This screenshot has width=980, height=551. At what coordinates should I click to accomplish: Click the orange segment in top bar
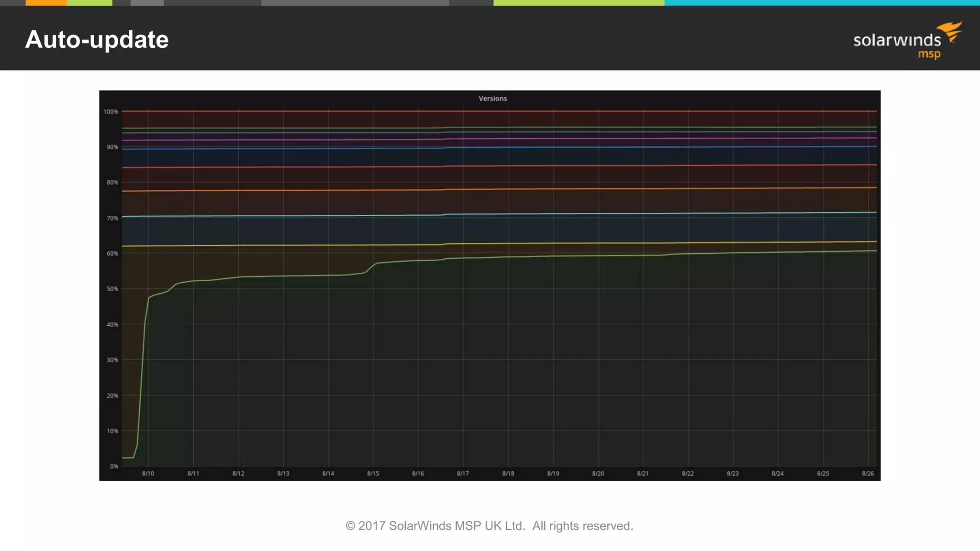pos(46,3)
